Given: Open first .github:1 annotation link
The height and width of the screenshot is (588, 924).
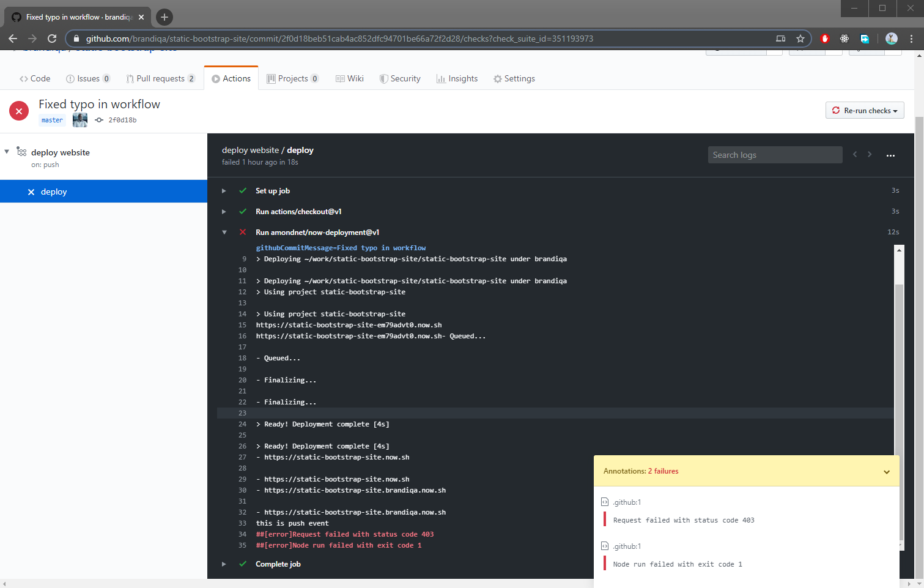Looking at the screenshot, I should pyautogui.click(x=627, y=502).
